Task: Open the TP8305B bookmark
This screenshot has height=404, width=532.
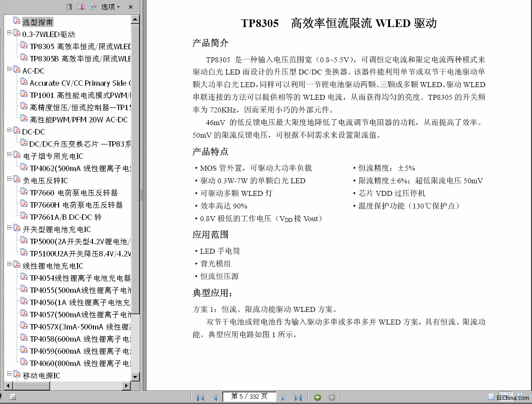Action: point(80,59)
